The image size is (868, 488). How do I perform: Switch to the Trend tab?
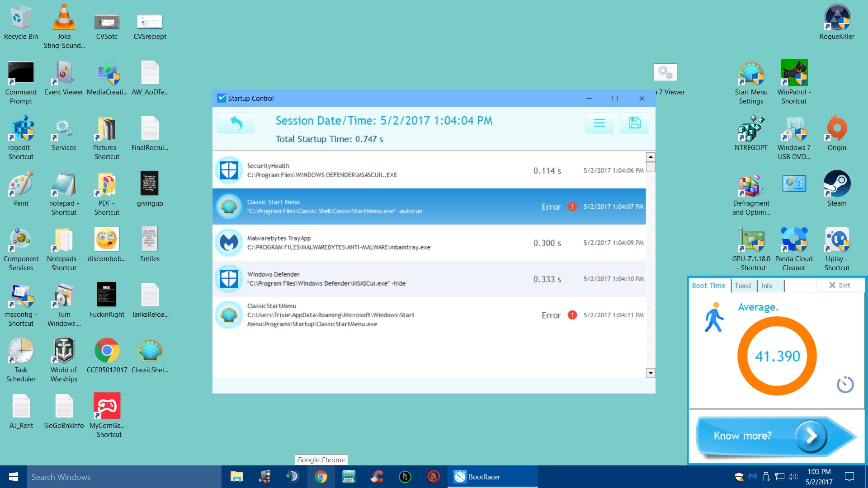pyautogui.click(x=743, y=286)
